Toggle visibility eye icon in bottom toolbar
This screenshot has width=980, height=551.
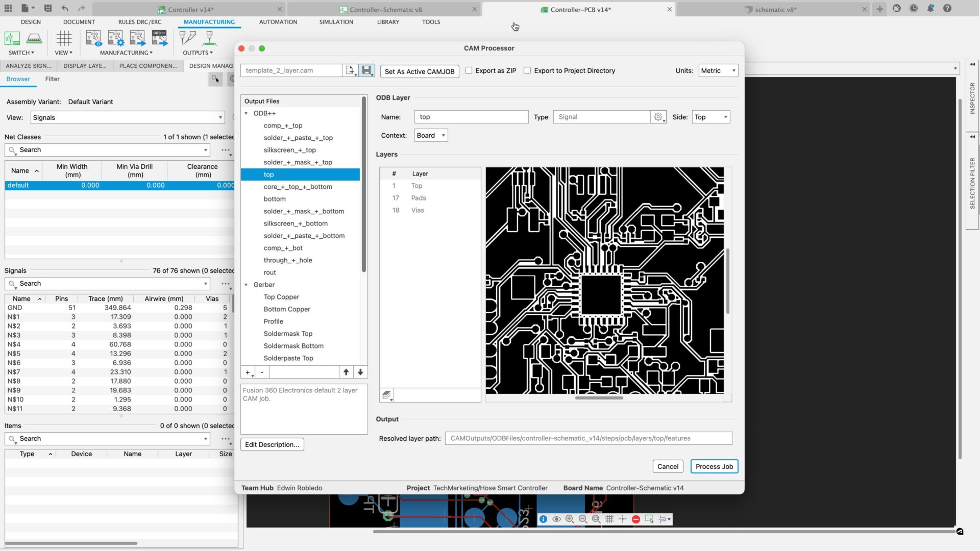coord(556,519)
